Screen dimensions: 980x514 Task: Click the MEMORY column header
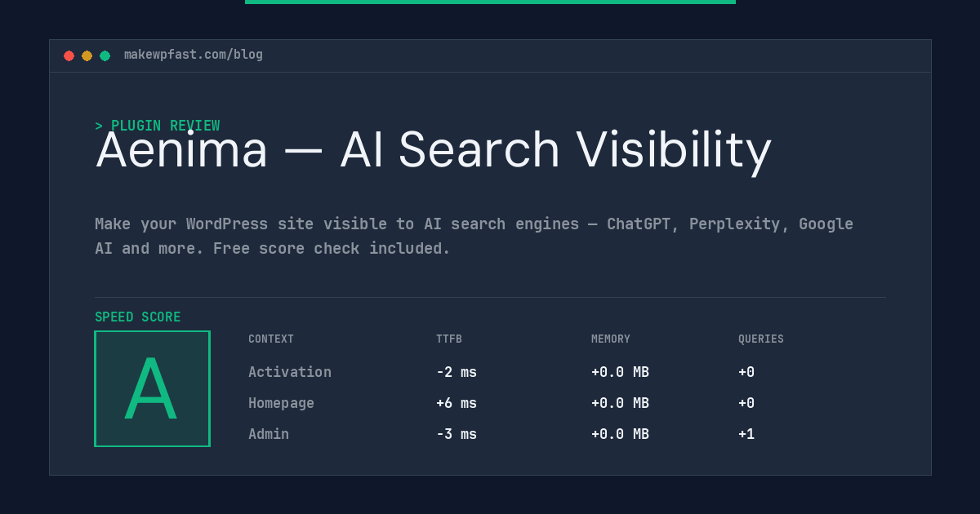tap(611, 339)
